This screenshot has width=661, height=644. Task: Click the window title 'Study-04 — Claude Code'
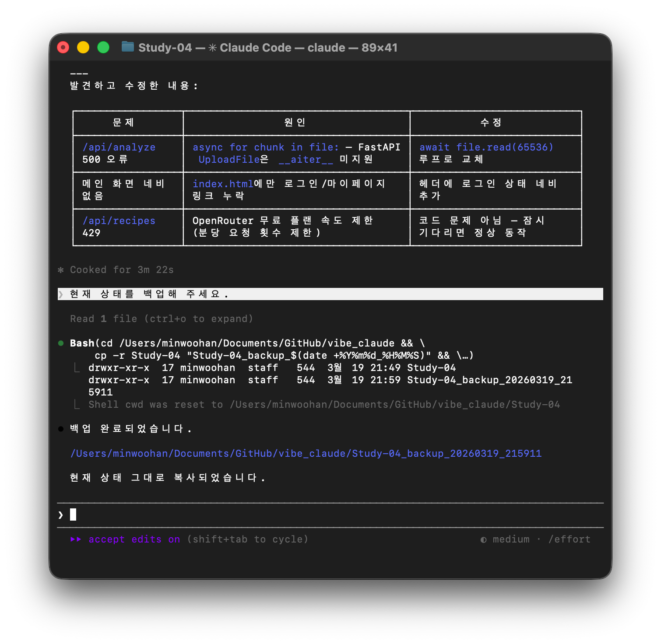[x=215, y=47]
